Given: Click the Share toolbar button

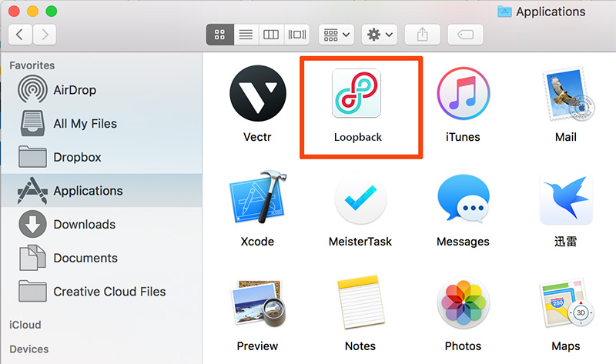Looking at the screenshot, I should [x=422, y=35].
